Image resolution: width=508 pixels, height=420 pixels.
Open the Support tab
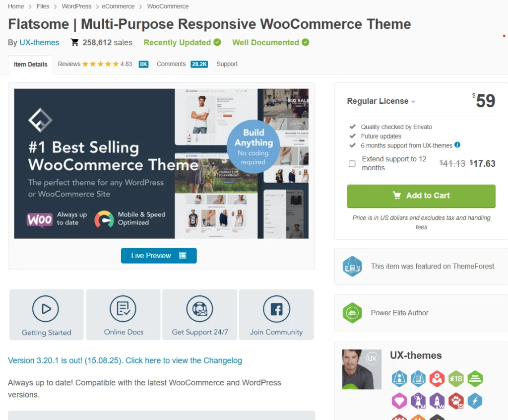pos(227,64)
